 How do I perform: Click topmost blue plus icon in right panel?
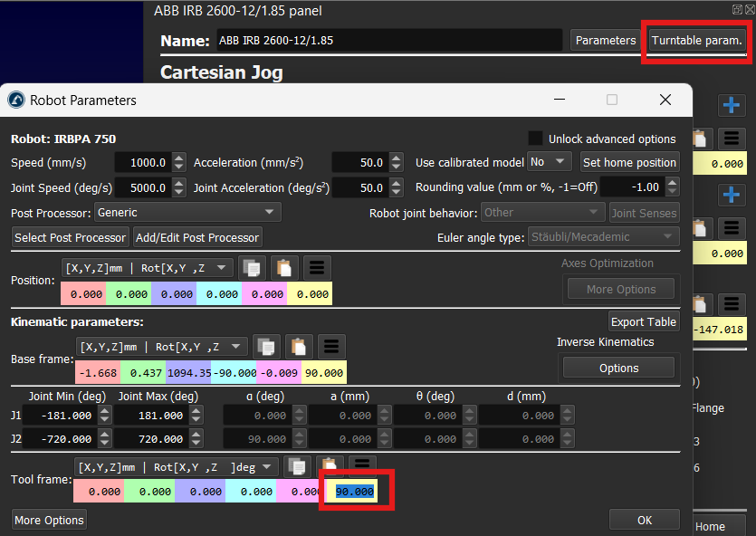click(732, 105)
